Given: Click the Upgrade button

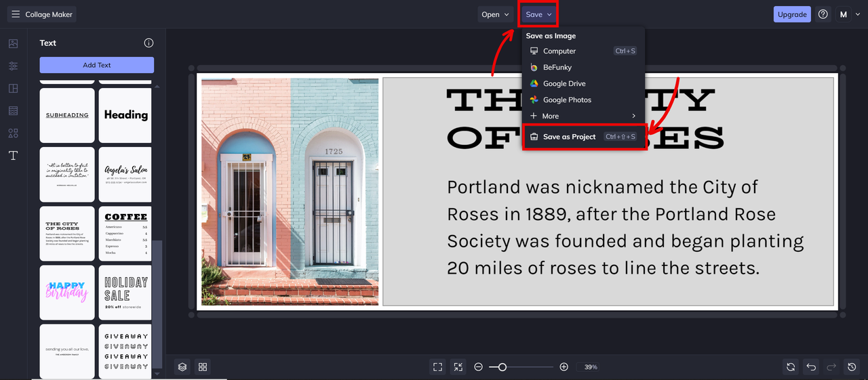Looking at the screenshot, I should click(x=792, y=14).
